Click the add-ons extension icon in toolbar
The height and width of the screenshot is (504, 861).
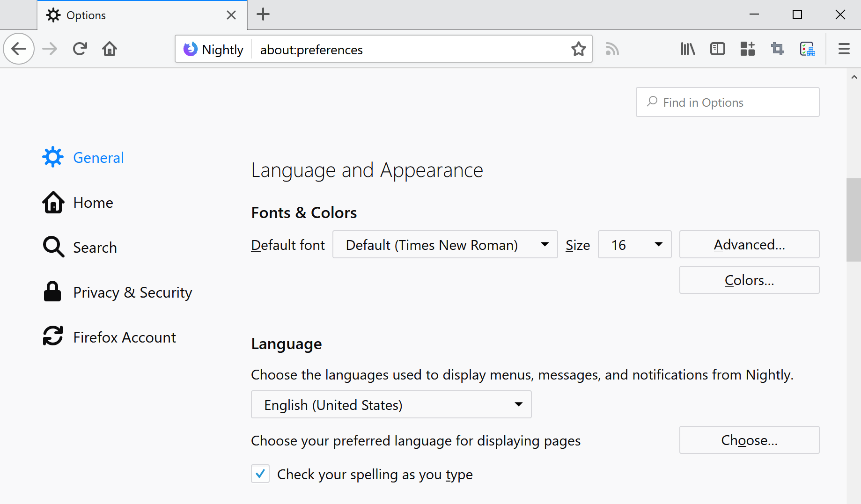pyautogui.click(x=747, y=49)
